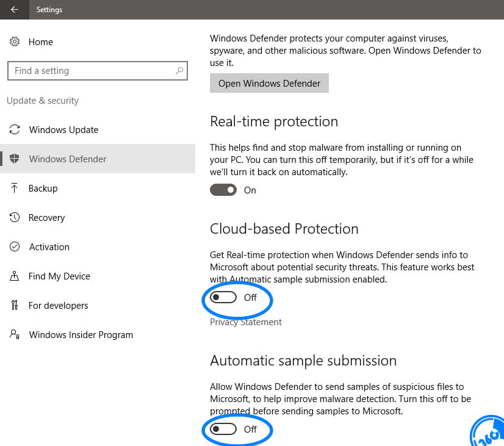Focus the Find a setting search box
The height and width of the screenshot is (446, 504).
click(92, 71)
